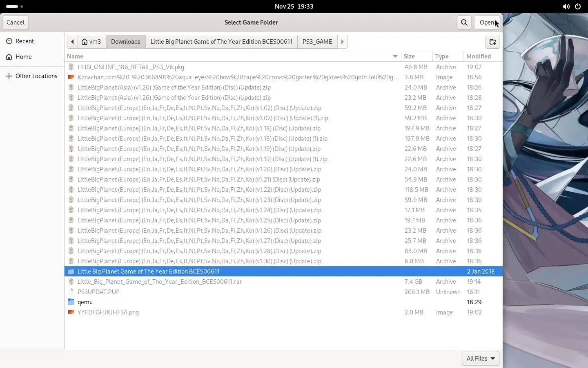
Task: Click the PS3UPDAT.PUP file icon
Action: click(71, 292)
